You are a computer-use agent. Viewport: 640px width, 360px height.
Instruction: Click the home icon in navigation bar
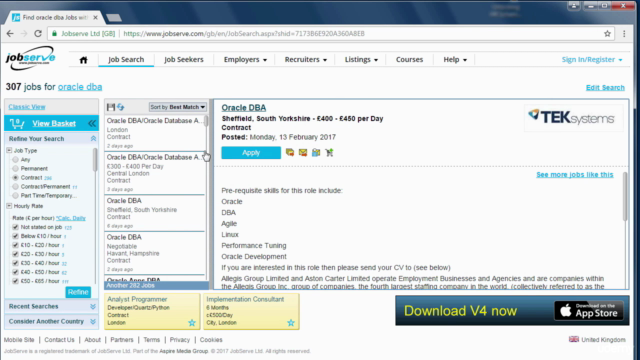[x=83, y=60]
